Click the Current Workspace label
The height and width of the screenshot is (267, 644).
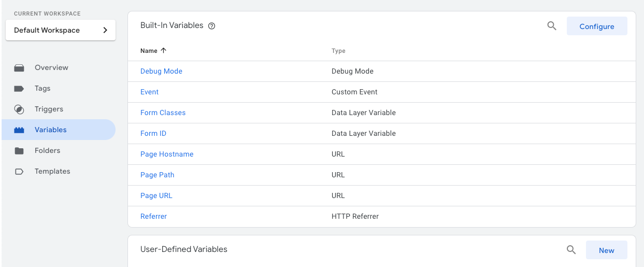point(47,13)
